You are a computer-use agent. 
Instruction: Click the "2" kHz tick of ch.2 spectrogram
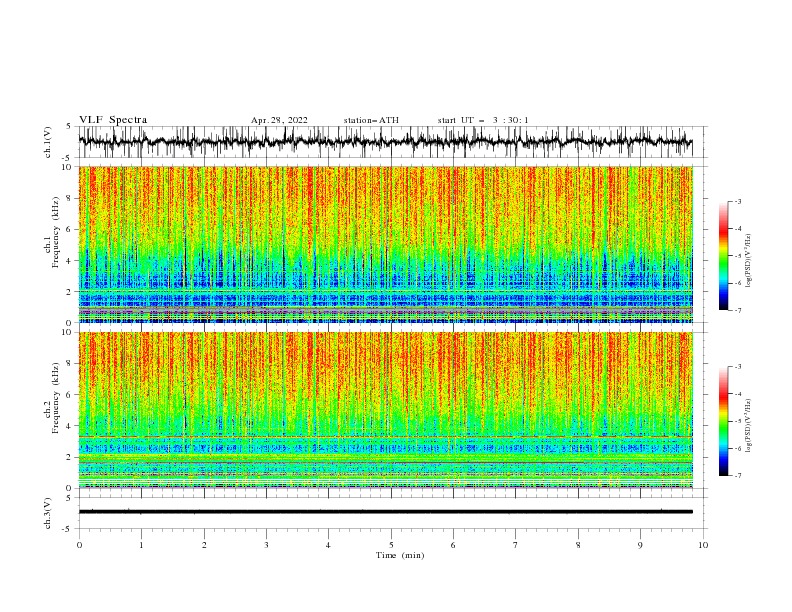70,457
